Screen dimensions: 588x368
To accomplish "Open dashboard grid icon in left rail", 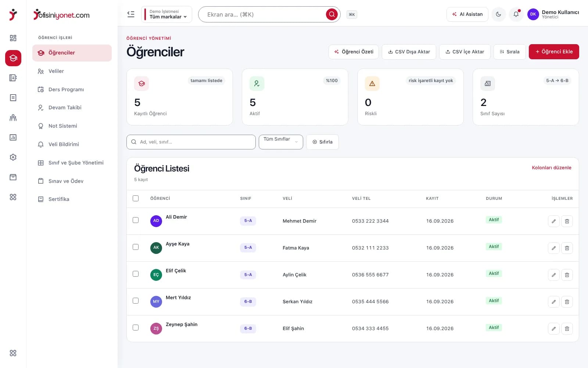I will coord(13,38).
